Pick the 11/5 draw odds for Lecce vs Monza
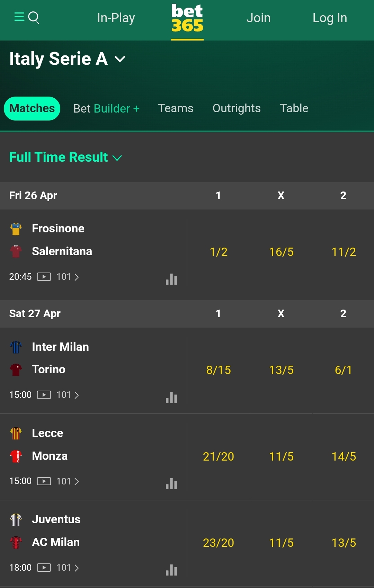This screenshot has width=374, height=588. 281,457
